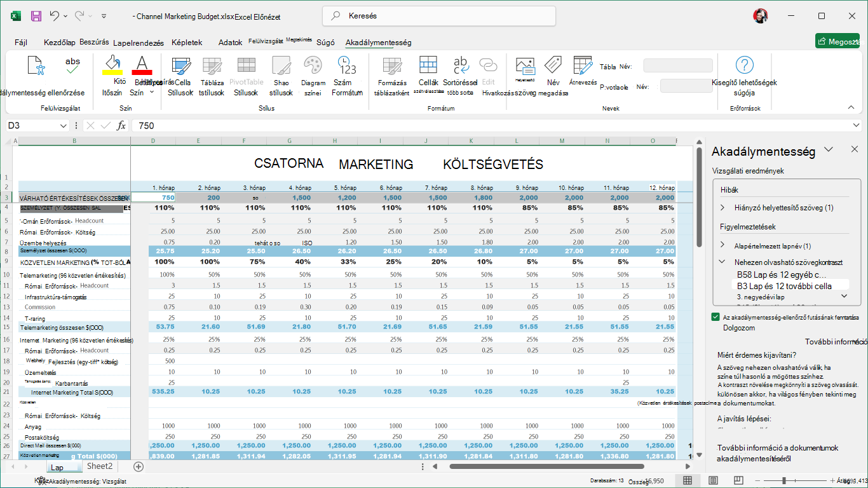Screen dimensions: 868x488
Task: Click into the Keresés search box
Action: point(438,16)
